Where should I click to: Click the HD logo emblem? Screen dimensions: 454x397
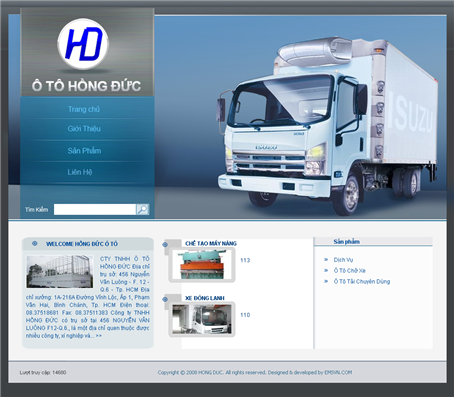coord(83,44)
